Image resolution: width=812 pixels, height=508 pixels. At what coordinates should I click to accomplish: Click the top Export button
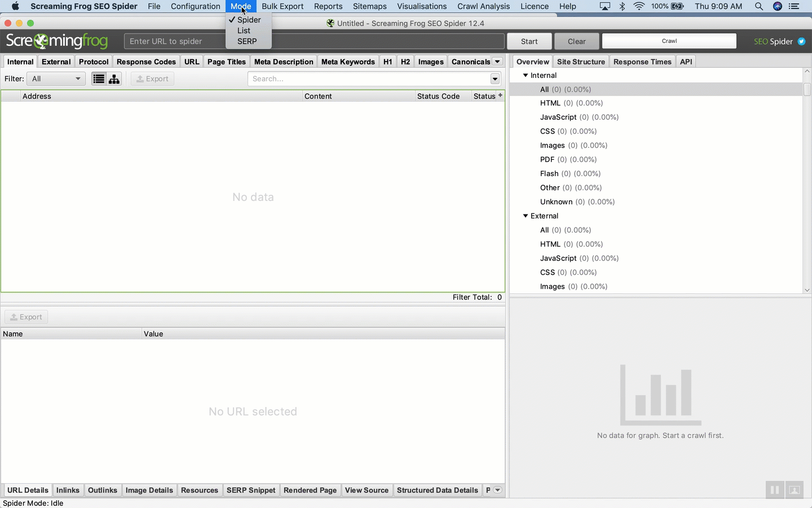pyautogui.click(x=152, y=78)
